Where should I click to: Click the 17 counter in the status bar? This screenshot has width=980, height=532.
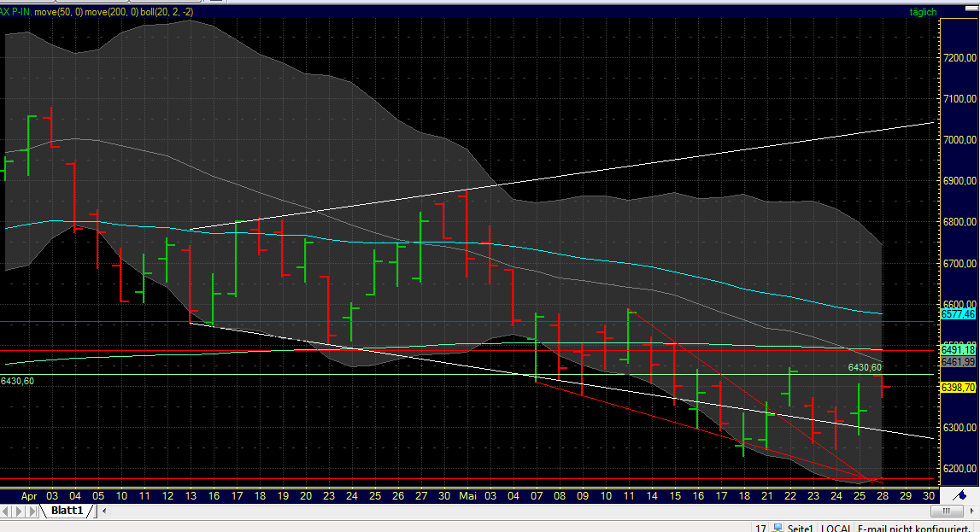click(x=760, y=528)
